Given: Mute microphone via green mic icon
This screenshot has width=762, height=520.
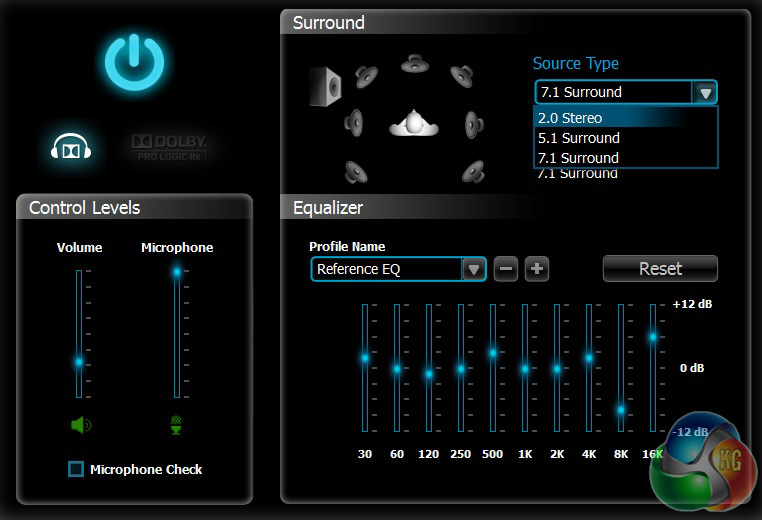Looking at the screenshot, I should tap(176, 425).
